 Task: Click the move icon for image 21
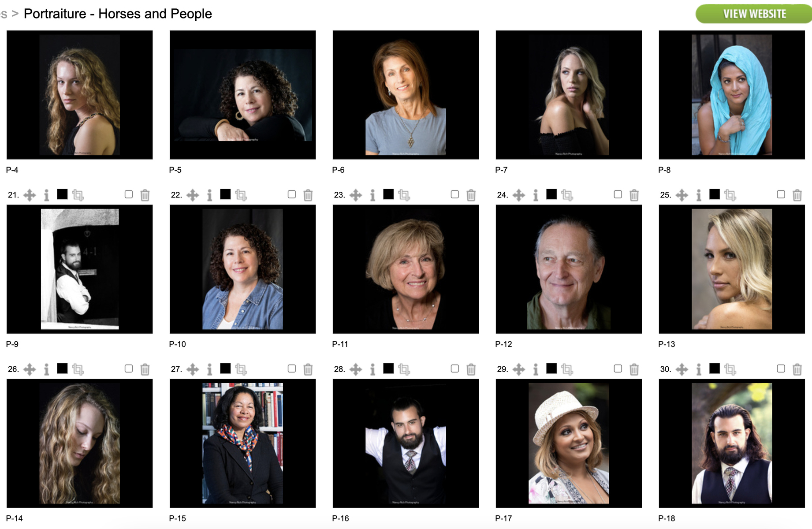pyautogui.click(x=30, y=195)
